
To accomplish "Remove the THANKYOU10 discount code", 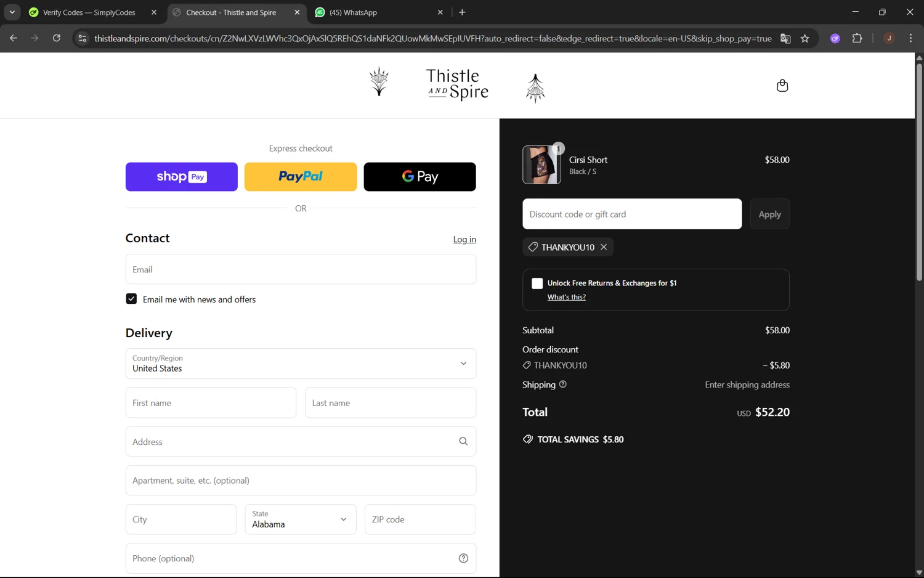I will tap(604, 247).
